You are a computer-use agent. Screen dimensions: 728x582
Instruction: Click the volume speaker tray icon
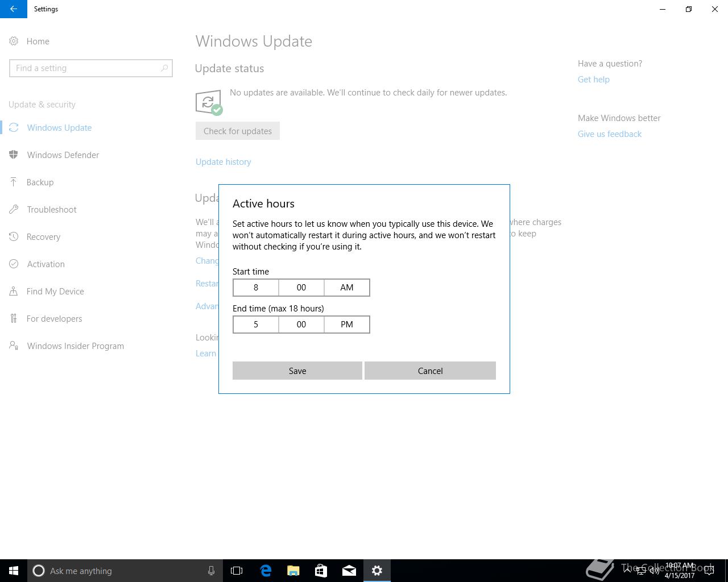(x=654, y=571)
